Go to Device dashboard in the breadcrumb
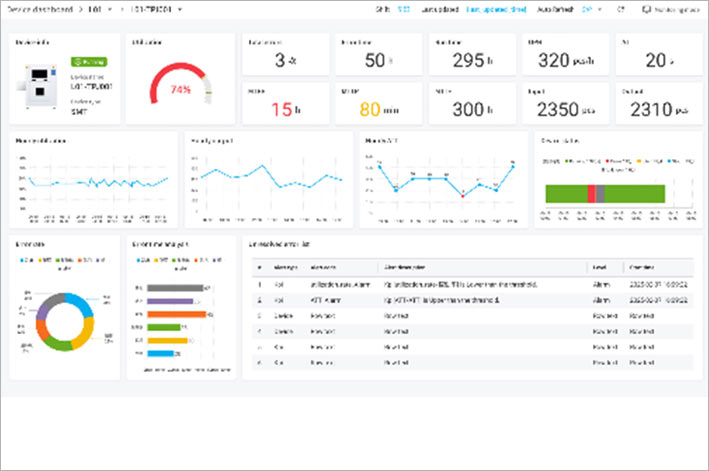The width and height of the screenshot is (709, 471). [40, 9]
